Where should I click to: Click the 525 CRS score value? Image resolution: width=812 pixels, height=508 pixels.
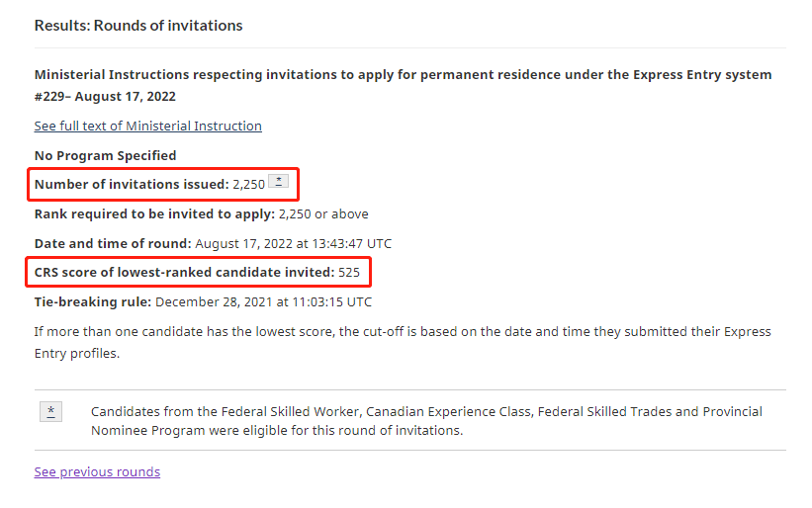pos(349,273)
